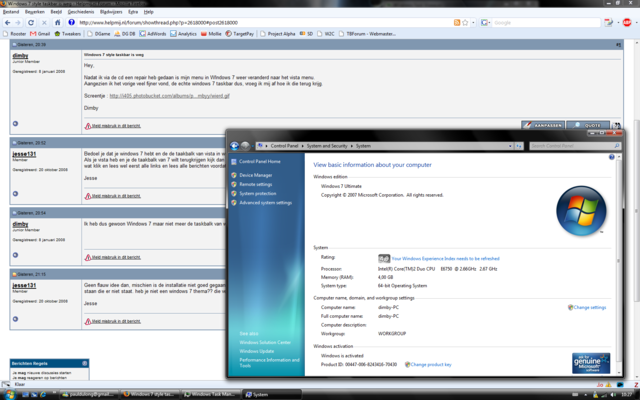Click Windows Experience Index refresh link
Screen dimensions: 640x400
click(x=445, y=258)
